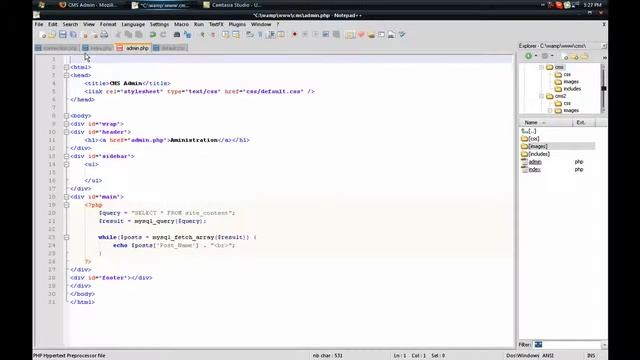Open the Plugins menu
This screenshot has width=640, height=360.
pyautogui.click(x=237, y=24)
